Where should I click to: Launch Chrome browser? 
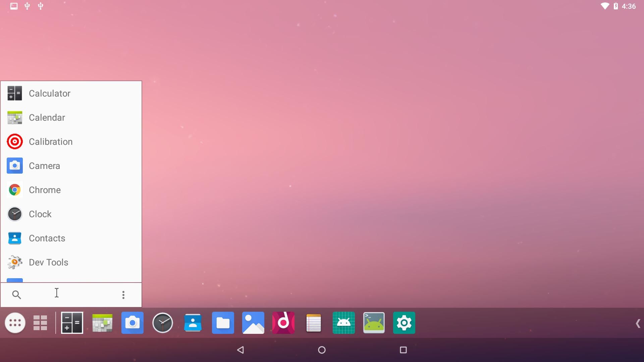pyautogui.click(x=45, y=190)
